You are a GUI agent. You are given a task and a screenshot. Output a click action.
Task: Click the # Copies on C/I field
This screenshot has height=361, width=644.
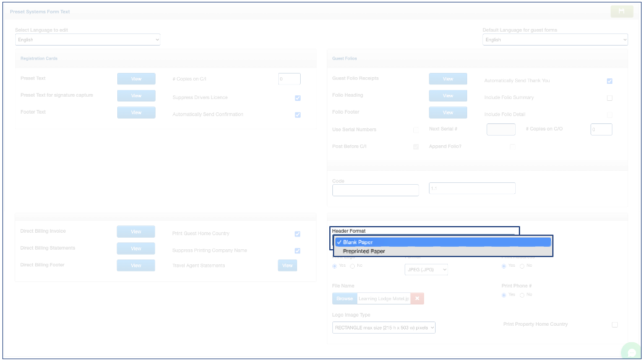click(x=289, y=79)
